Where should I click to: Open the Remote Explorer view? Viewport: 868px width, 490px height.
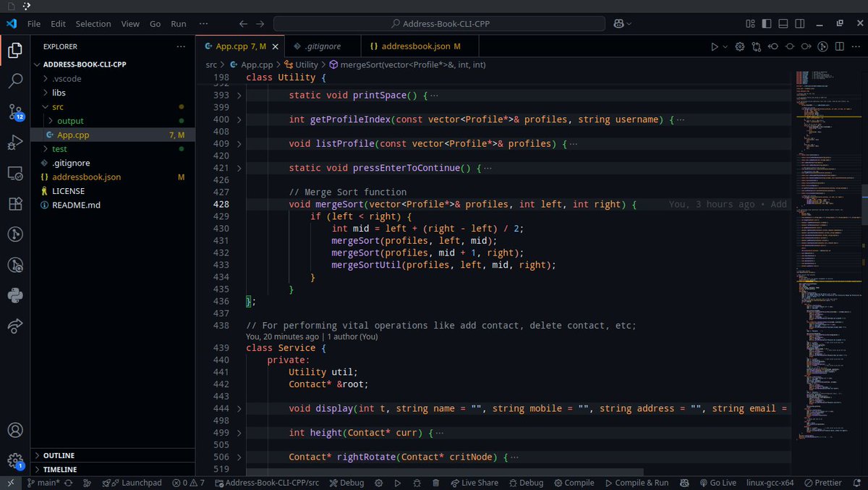(15, 174)
